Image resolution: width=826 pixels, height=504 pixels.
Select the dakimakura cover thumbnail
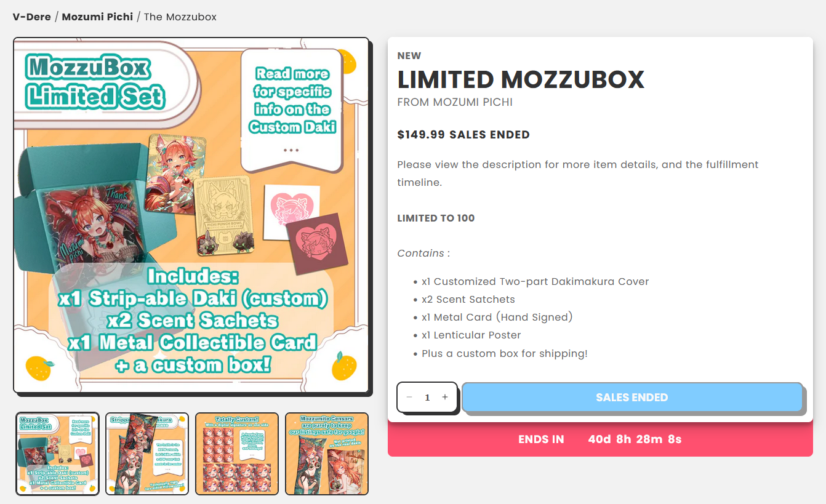pyautogui.click(x=147, y=454)
